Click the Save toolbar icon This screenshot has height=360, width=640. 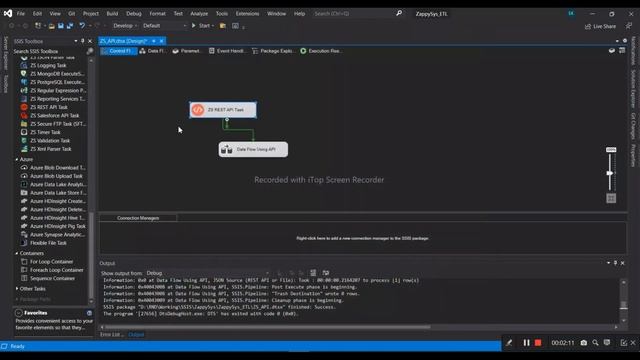[x=61, y=26]
